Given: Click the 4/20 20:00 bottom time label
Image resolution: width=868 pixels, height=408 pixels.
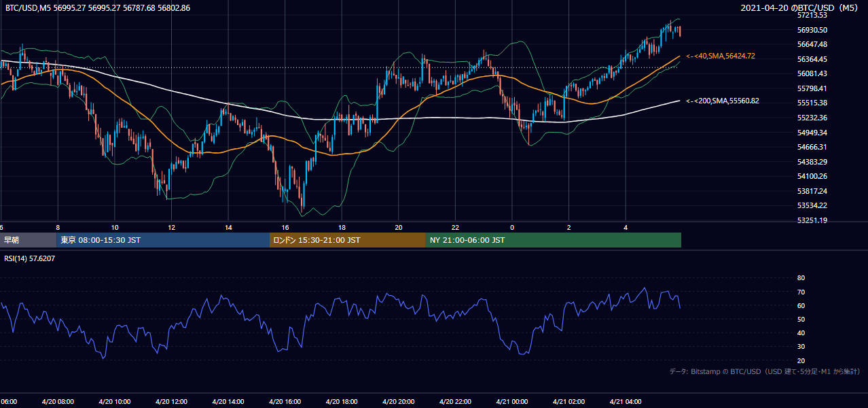Looking at the screenshot, I should 399,402.
